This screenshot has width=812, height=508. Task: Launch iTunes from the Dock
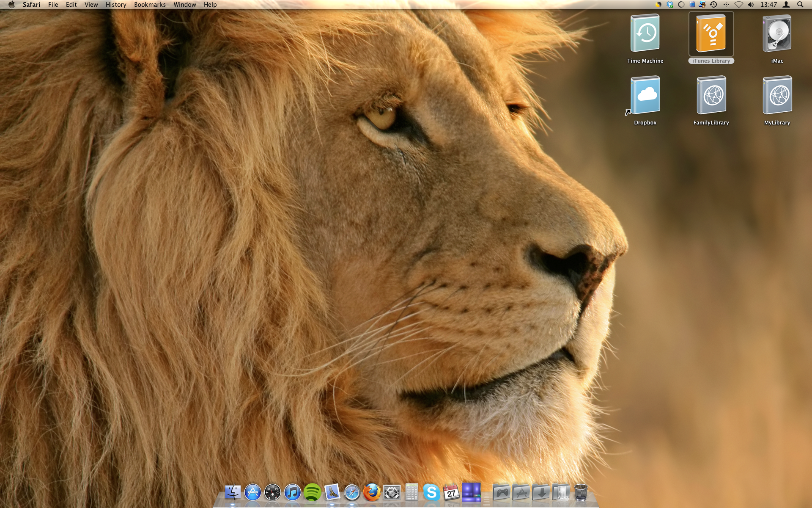coord(292,492)
